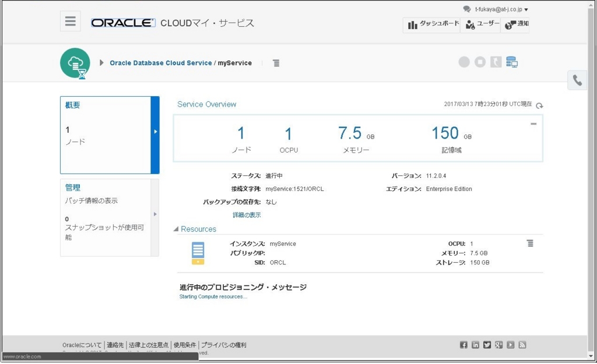597x364 pixels.
Task: Open 使用条件 footer link
Action: click(x=185, y=345)
